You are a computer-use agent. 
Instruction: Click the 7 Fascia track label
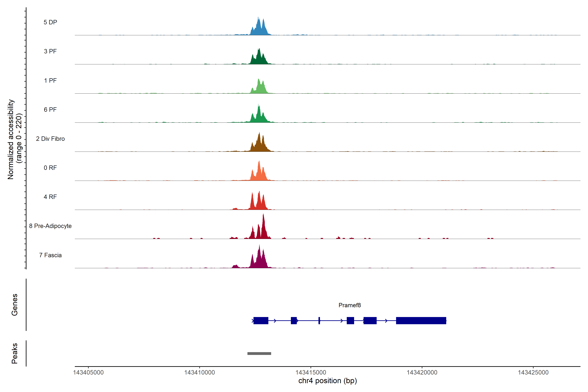coord(50,255)
